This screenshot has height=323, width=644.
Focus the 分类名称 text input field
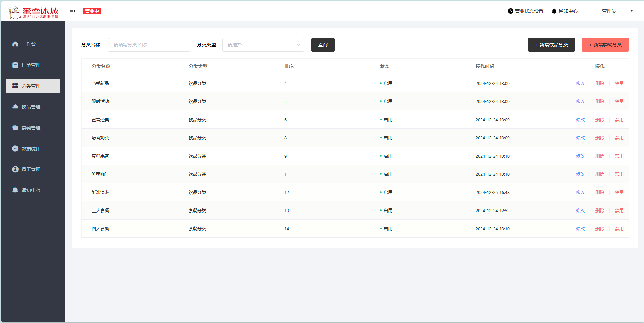(x=149, y=45)
